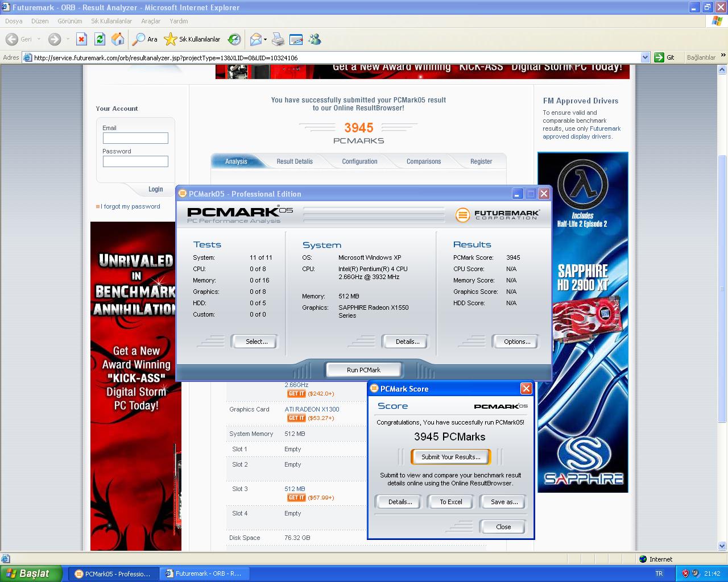Select the Analysis tab
The height and width of the screenshot is (582, 728).
(x=236, y=161)
